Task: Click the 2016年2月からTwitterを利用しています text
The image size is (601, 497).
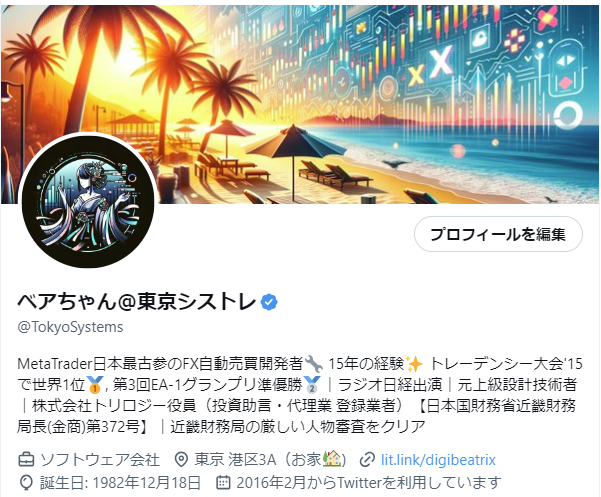Action: 369,483
